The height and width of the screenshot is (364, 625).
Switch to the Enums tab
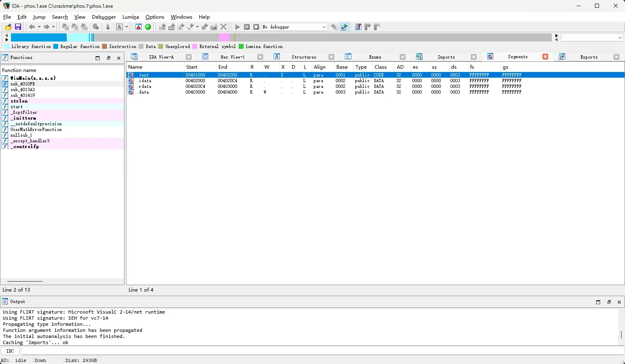(x=375, y=57)
